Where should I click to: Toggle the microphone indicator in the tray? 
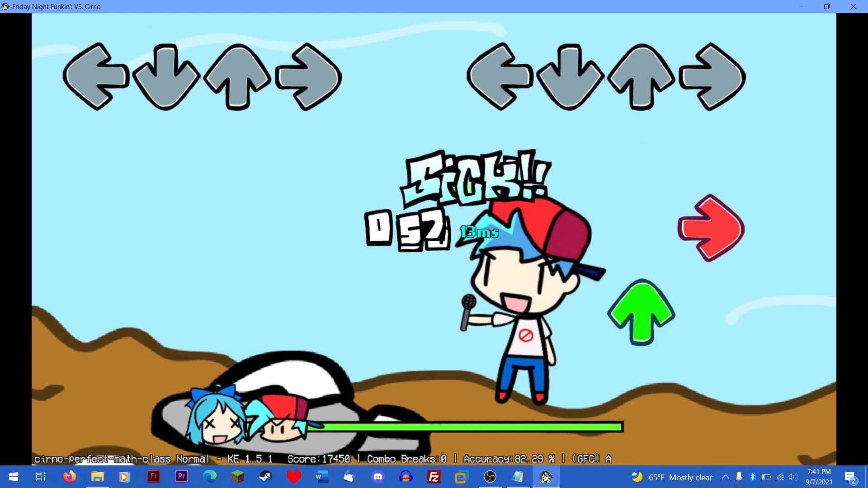pos(739,477)
